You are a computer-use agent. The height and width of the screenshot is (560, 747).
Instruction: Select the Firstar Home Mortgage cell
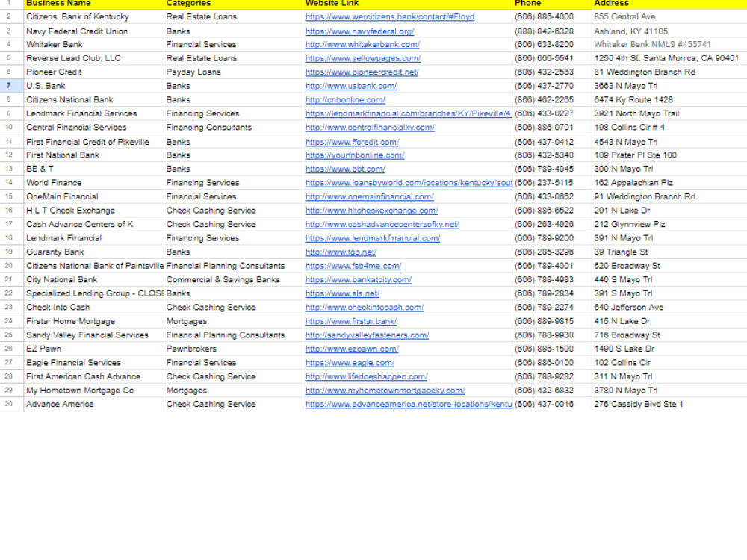point(94,320)
